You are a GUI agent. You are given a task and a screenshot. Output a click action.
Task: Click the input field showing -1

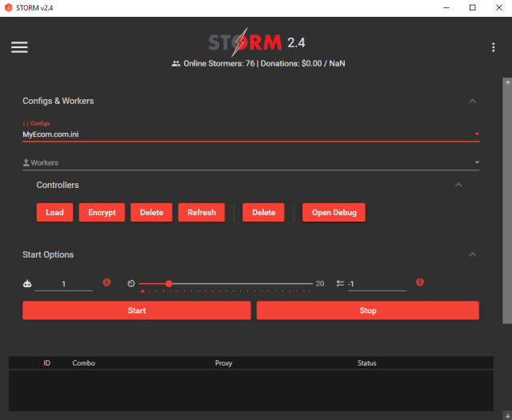377,284
